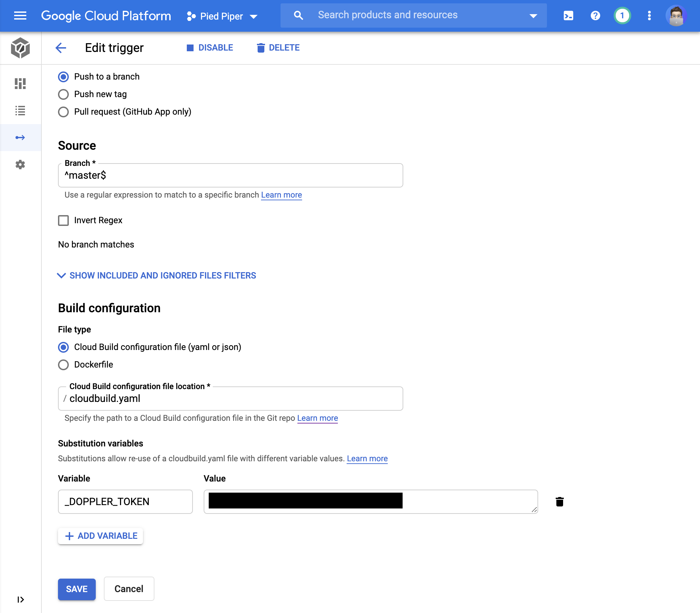Click the 'Build configuration' heading
The width and height of the screenshot is (700, 613).
click(x=109, y=308)
